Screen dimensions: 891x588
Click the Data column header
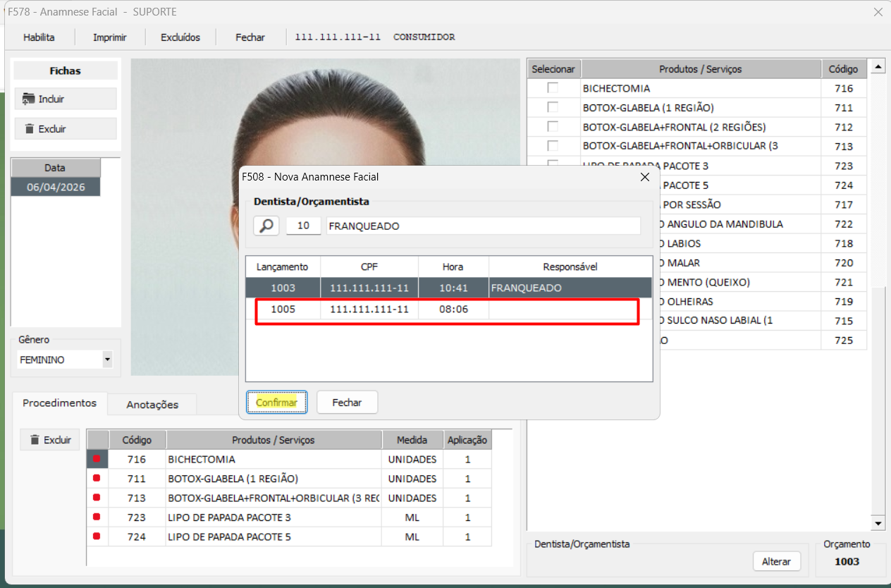tap(55, 168)
